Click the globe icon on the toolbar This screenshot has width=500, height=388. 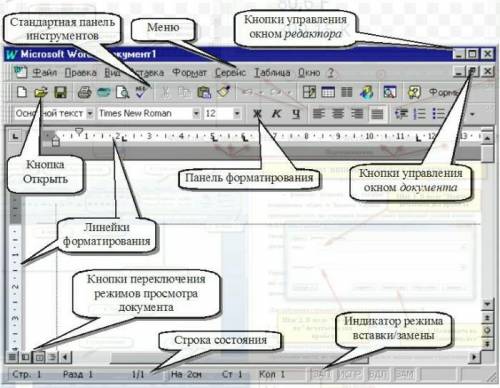tap(367, 92)
